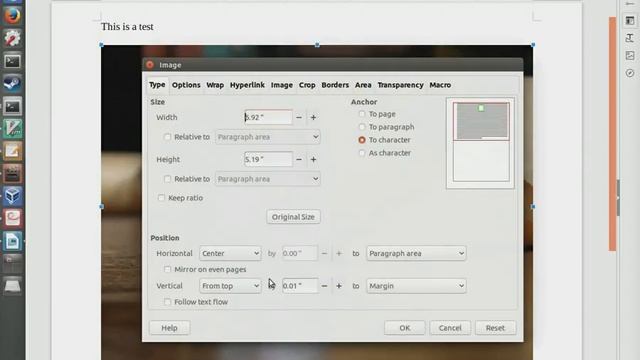
Task: Open the sidebar Navigator compass icon
Action: click(630, 73)
